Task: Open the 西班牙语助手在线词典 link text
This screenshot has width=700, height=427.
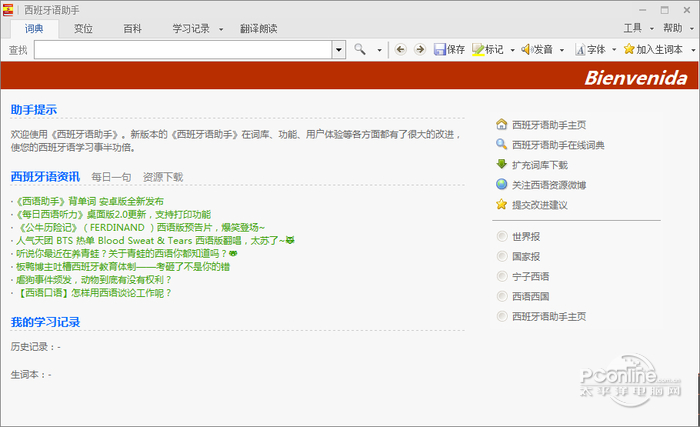Action: [x=558, y=145]
